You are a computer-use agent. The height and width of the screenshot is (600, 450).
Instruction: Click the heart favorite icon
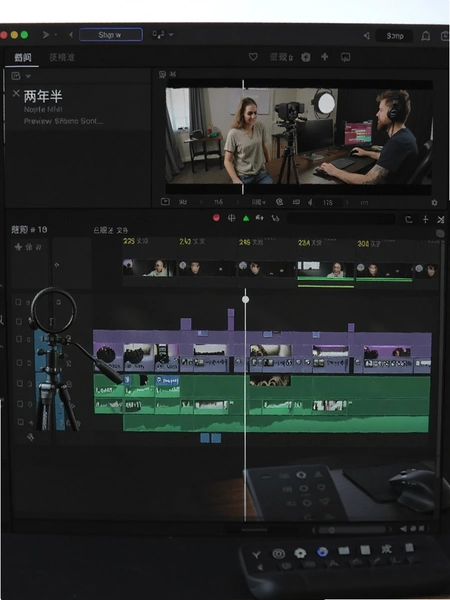(253, 57)
